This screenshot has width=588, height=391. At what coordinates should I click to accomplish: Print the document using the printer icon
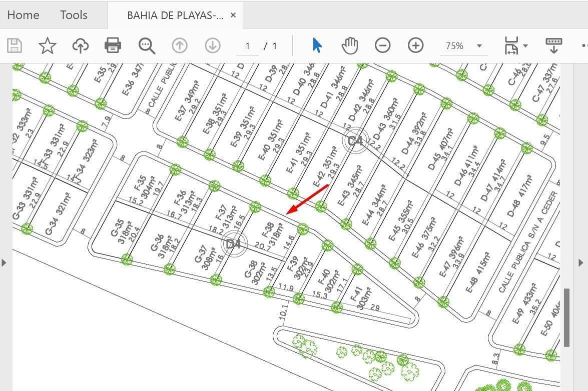coord(113,45)
